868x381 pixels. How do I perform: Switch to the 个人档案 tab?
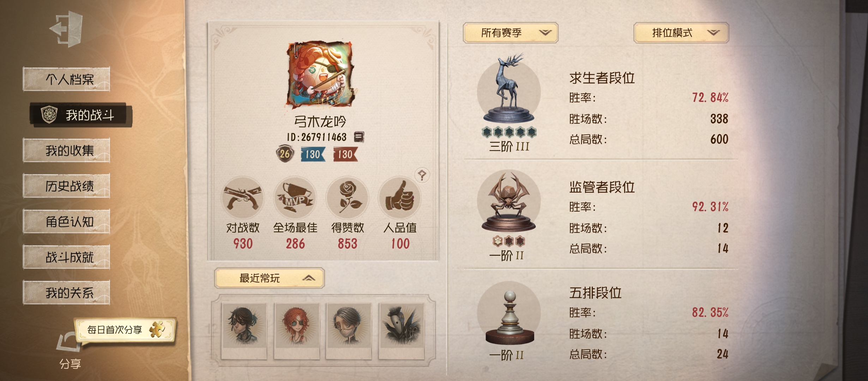66,79
